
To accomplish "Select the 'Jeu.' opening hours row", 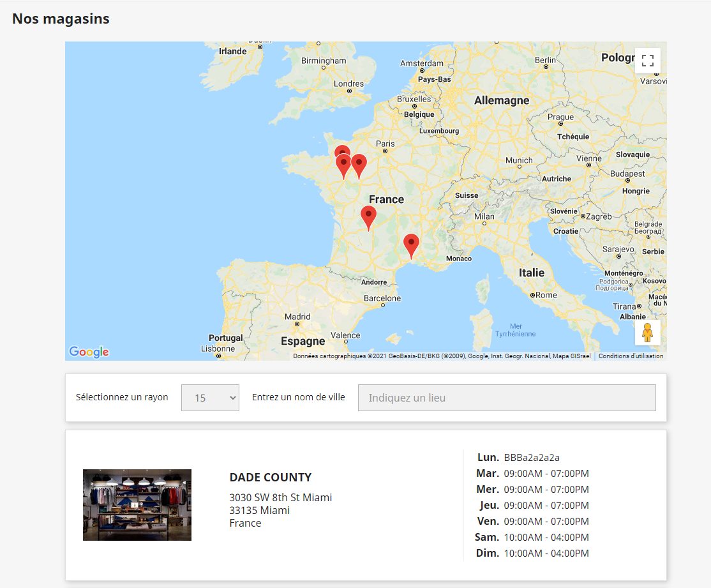I will 534,506.
